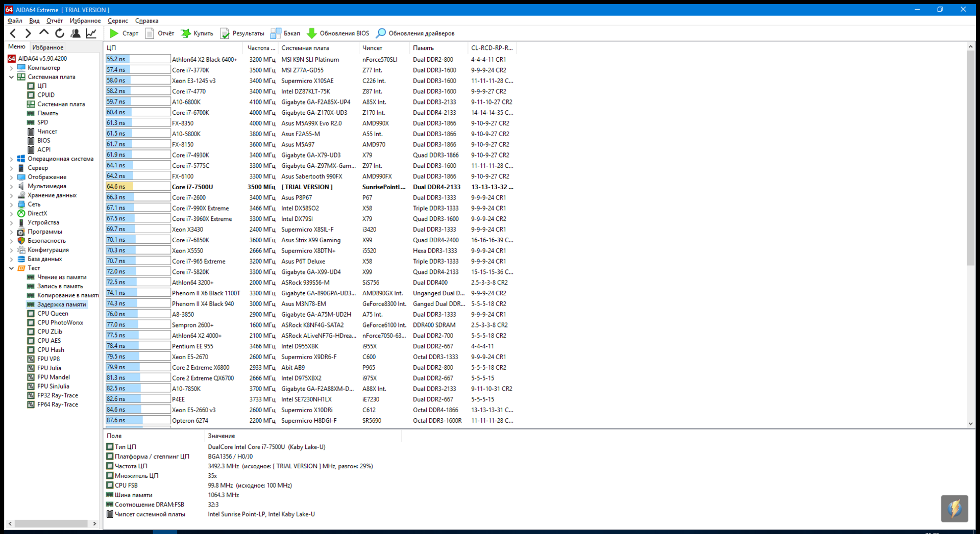Open the Избранное menu in menu bar
The width and height of the screenshot is (980, 534).
[x=85, y=21]
